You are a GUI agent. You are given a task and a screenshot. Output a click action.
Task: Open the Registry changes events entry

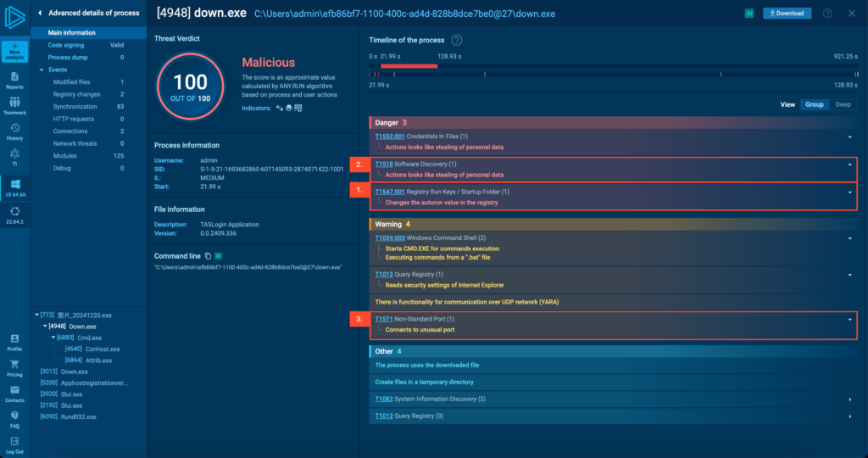click(x=76, y=94)
